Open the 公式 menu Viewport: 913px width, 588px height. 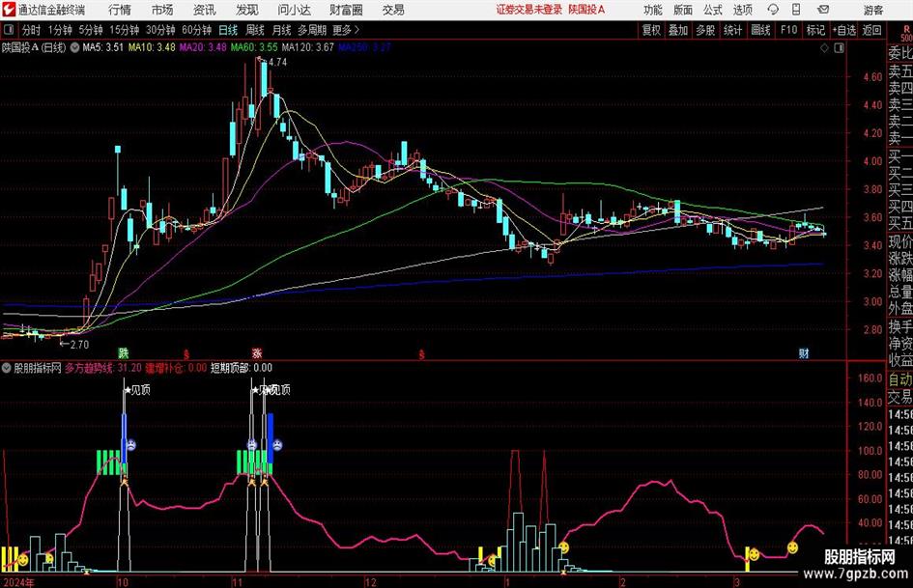[713, 10]
